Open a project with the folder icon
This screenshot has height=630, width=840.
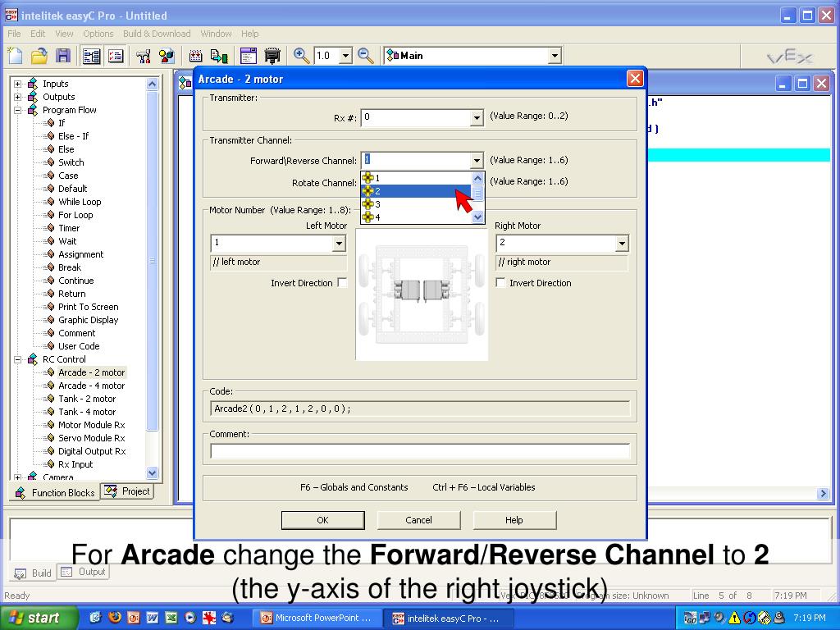[39, 56]
